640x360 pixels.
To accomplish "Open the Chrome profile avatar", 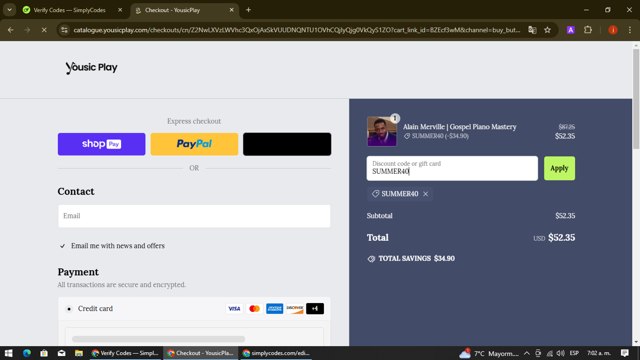I will coord(613,30).
